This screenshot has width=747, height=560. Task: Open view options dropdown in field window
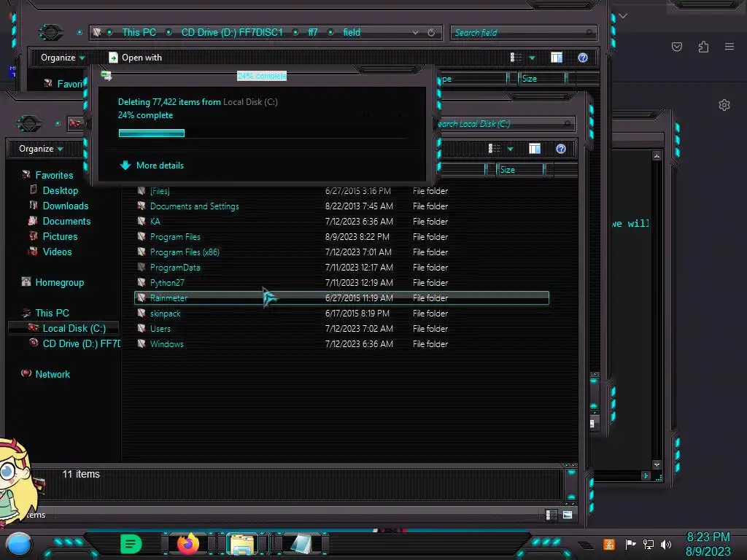(532, 58)
